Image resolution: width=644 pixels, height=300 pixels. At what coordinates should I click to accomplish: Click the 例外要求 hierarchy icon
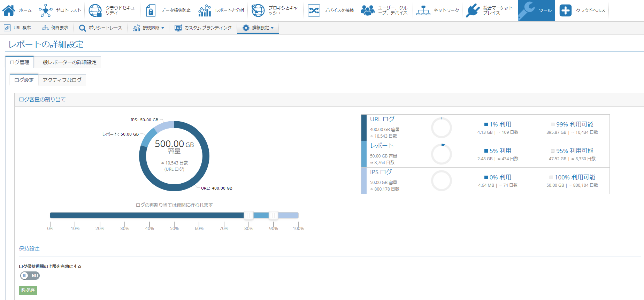(45, 28)
